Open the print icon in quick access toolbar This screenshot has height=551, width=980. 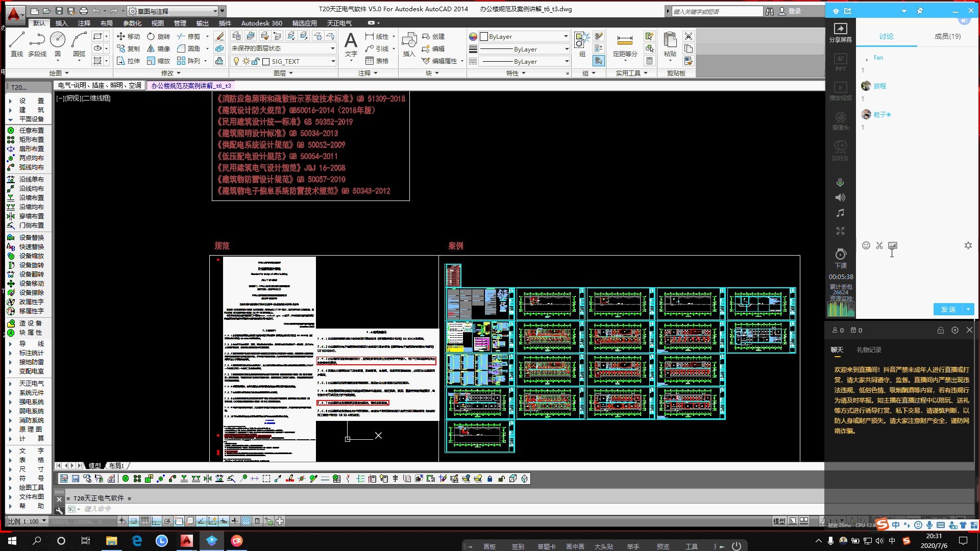pyautogui.click(x=84, y=11)
